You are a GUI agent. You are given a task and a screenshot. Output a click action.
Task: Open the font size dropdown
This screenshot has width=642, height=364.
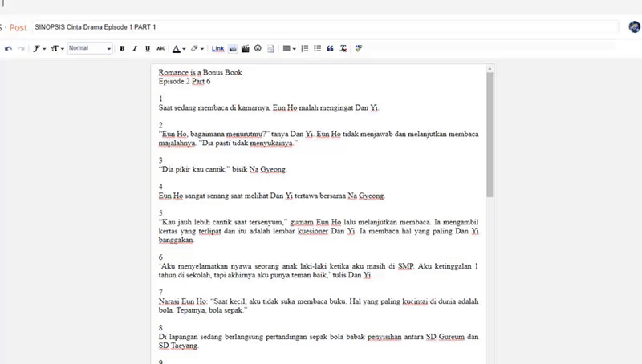pyautogui.click(x=57, y=48)
